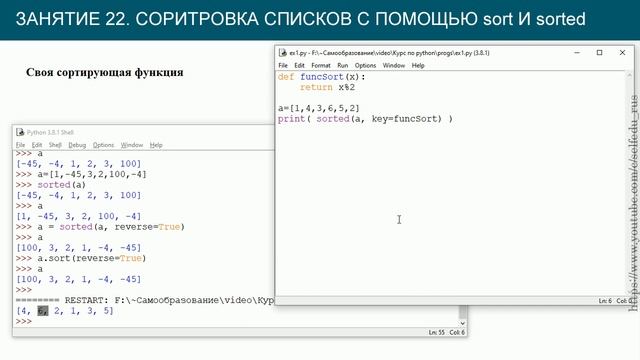This screenshot has height=360, width=640.
Task: Open Shell menu in Python Shell window
Action: (55, 145)
